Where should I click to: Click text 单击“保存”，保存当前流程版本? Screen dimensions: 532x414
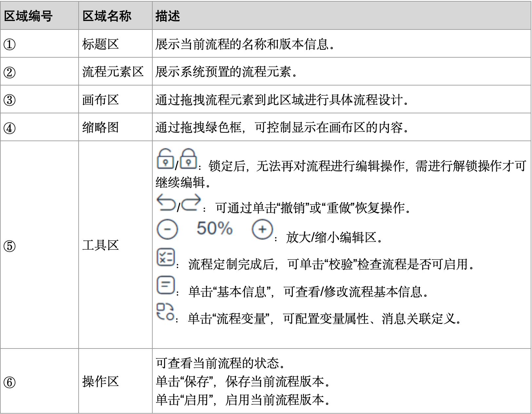pyautogui.click(x=243, y=381)
